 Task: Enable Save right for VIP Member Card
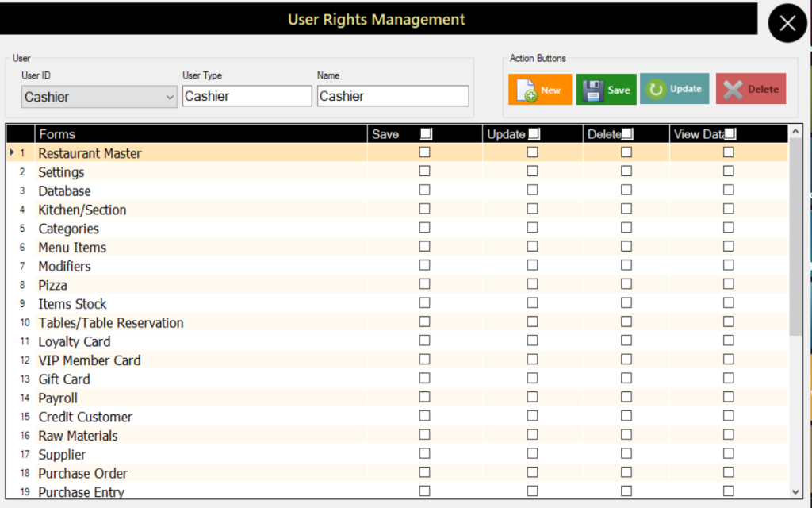click(x=425, y=360)
